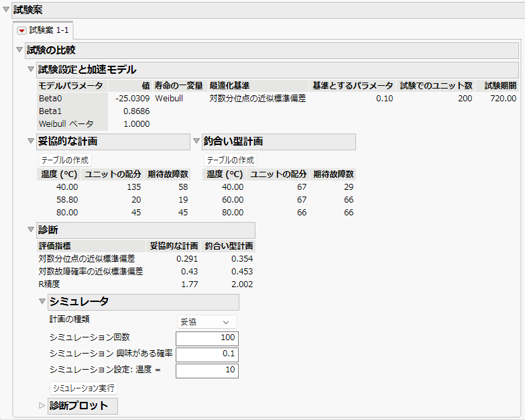This screenshot has height=420, width=525.
Task: Collapse 試験設定と加速モデル section
Action: (x=31, y=69)
